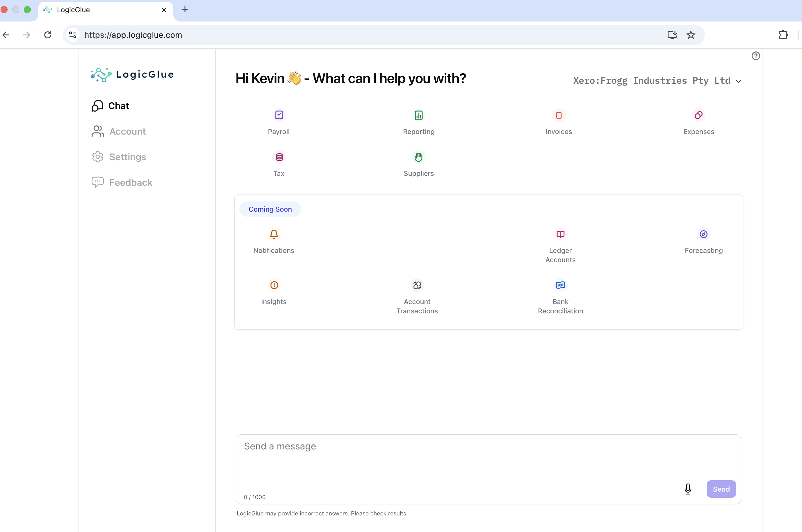Click the Suppliers label

[418, 173]
